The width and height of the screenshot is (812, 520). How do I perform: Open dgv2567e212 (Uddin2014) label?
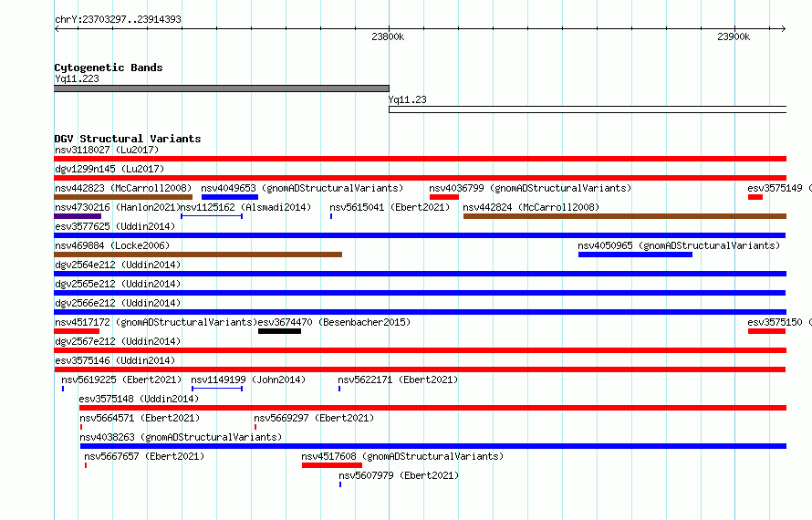(118, 341)
